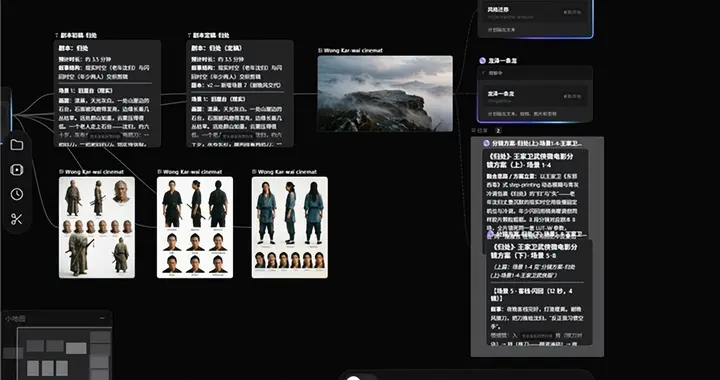The width and height of the screenshot is (720, 380).
Task: Click the 风格迁移 skill card
Action: coord(535,13)
